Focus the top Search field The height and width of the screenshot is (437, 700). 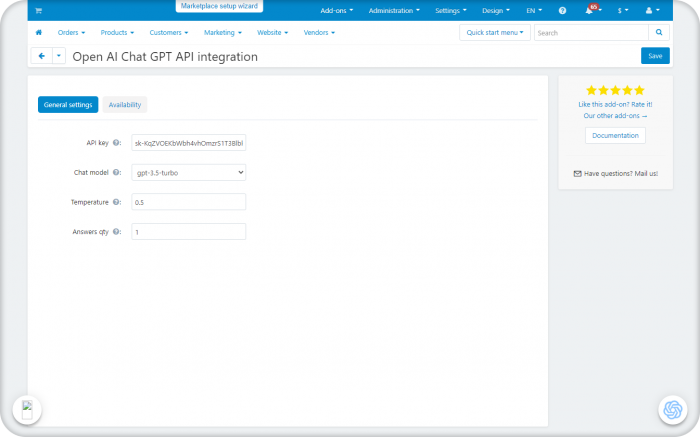(591, 33)
